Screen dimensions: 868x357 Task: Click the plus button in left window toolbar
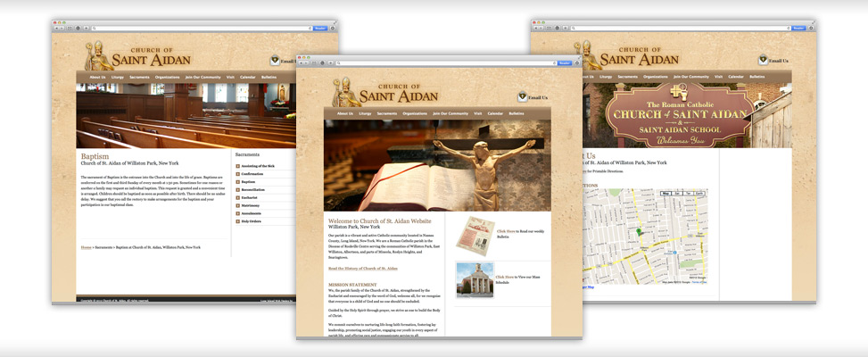click(86, 28)
